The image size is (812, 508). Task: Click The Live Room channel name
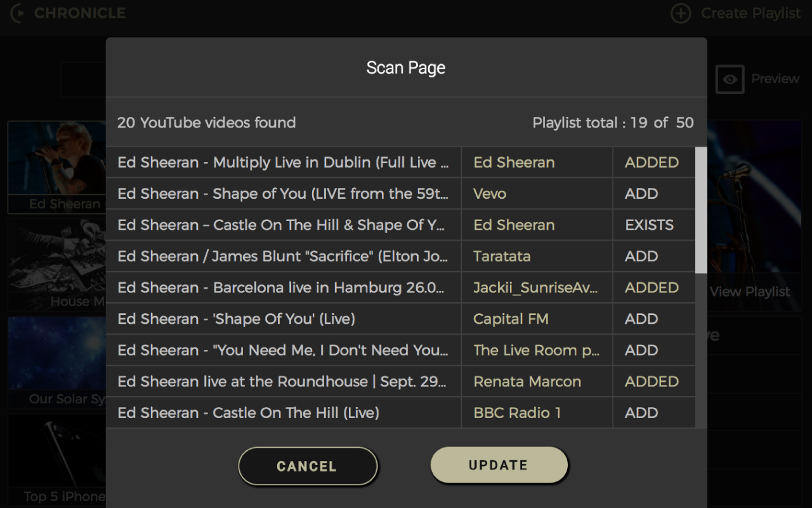click(537, 351)
